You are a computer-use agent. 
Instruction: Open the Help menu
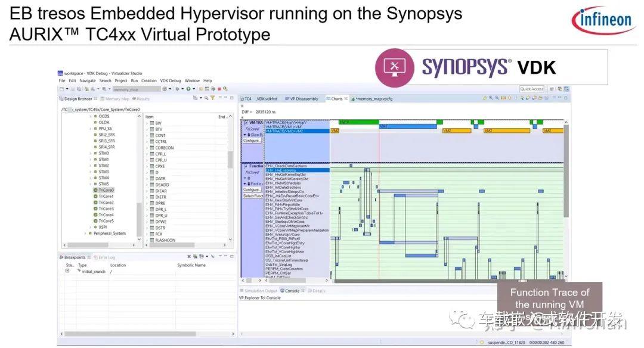pyautogui.click(x=208, y=81)
